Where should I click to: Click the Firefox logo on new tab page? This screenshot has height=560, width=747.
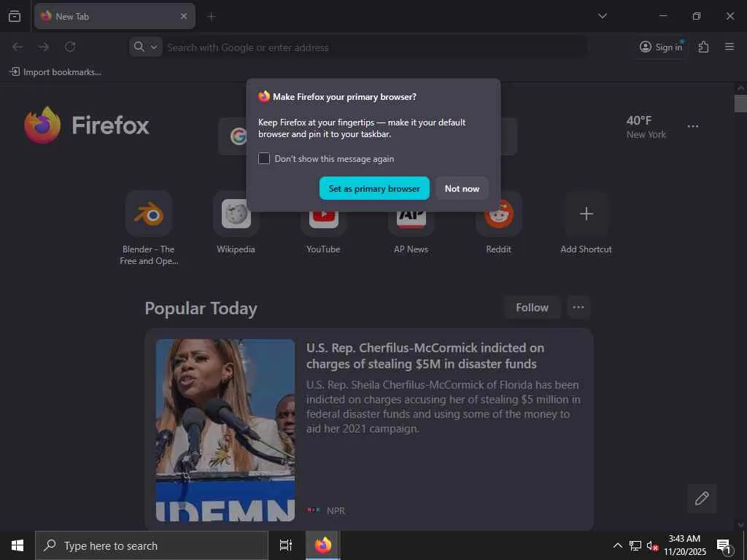(x=87, y=125)
